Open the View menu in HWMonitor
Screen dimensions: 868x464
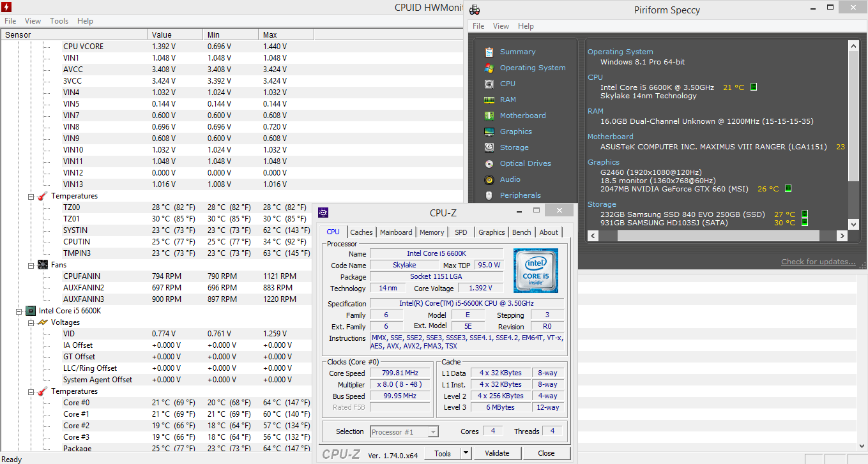[x=33, y=21]
